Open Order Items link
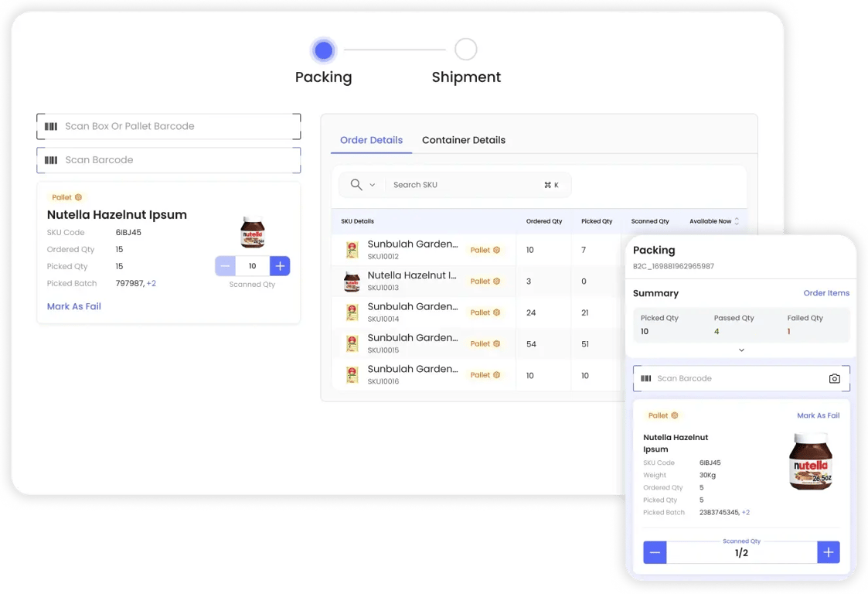Viewport: 868px width, 594px height. [826, 293]
